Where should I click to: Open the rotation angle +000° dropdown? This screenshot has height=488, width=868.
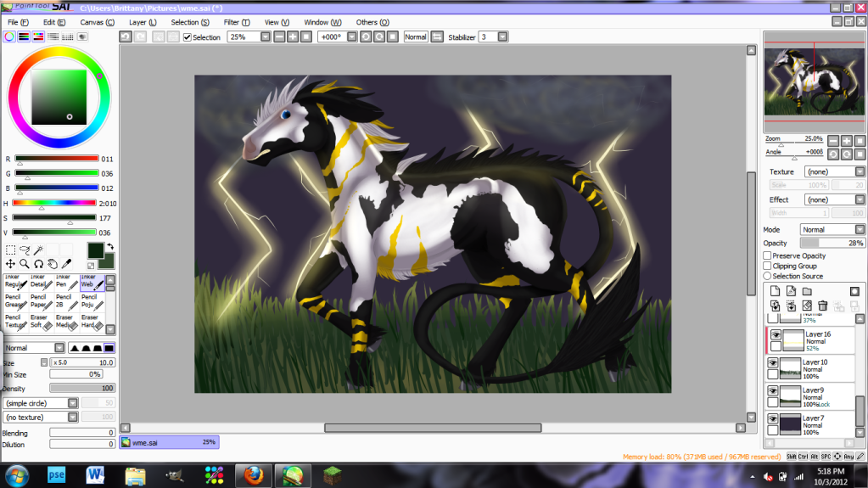coord(351,37)
